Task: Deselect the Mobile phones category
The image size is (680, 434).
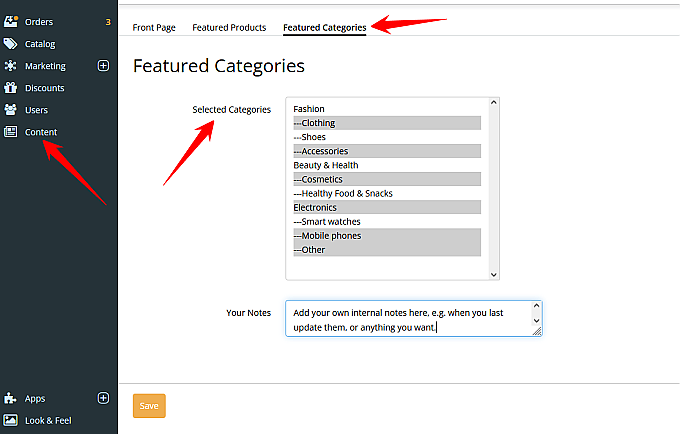Action: [x=387, y=236]
